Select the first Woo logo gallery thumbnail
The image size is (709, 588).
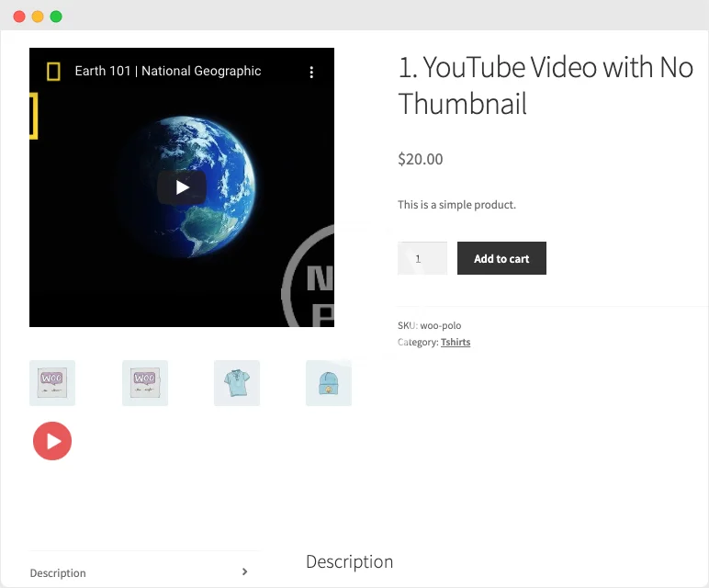coord(52,383)
